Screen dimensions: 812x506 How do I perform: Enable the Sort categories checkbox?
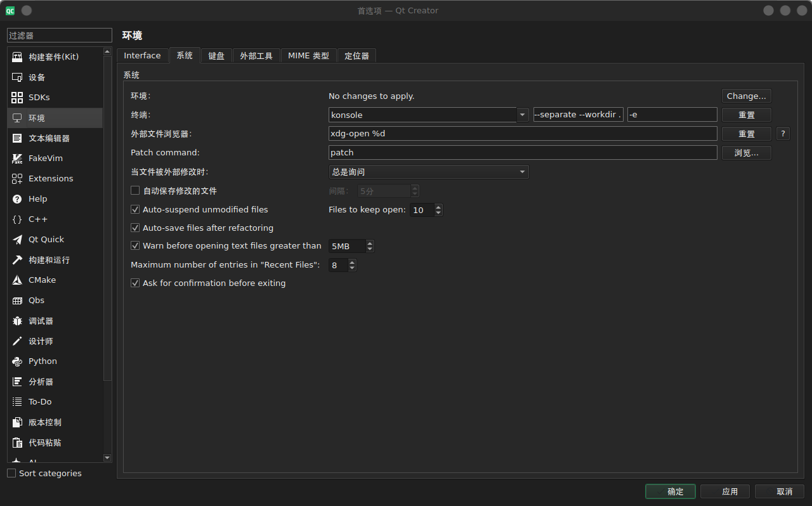pyautogui.click(x=11, y=473)
